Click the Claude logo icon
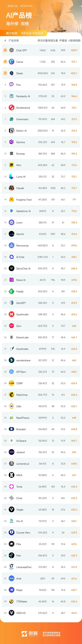Viewport: 82px width, 644px height. pyautogui.click(x=11, y=188)
